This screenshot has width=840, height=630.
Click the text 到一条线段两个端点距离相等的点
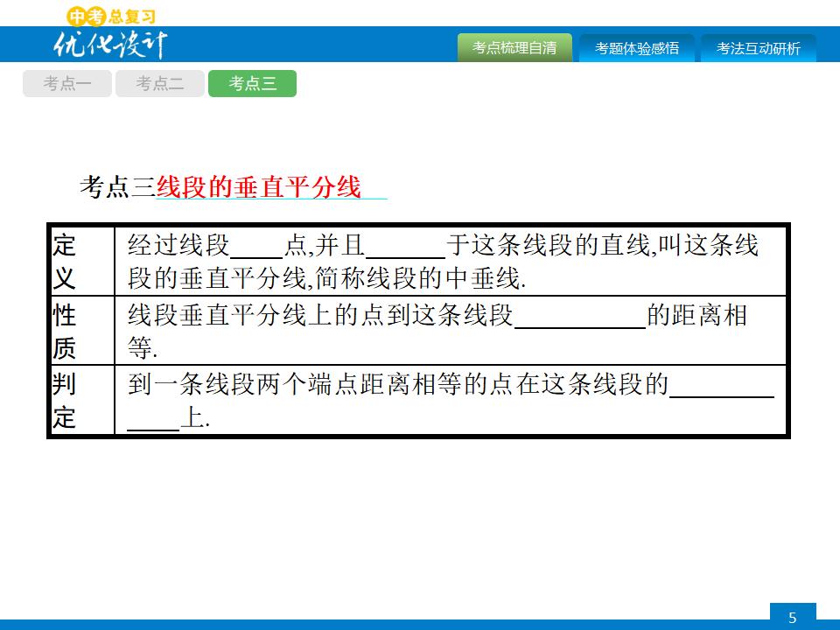click(x=320, y=384)
